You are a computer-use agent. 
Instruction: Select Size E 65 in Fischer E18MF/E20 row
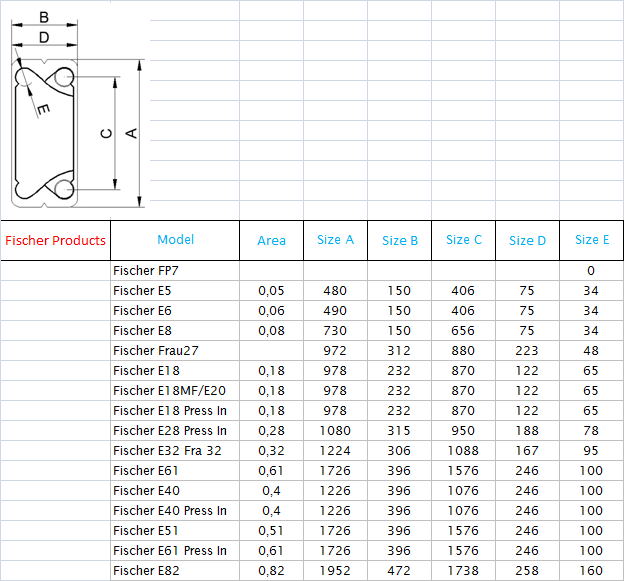(x=591, y=390)
